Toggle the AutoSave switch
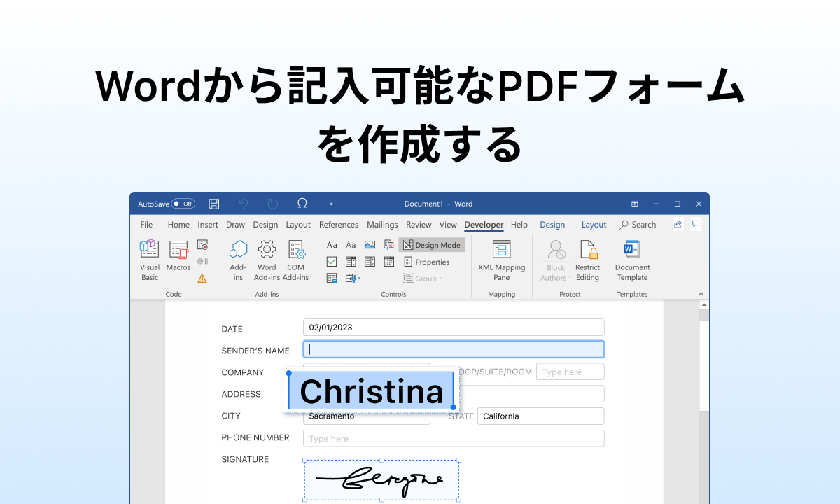Viewport: 840px width, 504px height. [183, 204]
